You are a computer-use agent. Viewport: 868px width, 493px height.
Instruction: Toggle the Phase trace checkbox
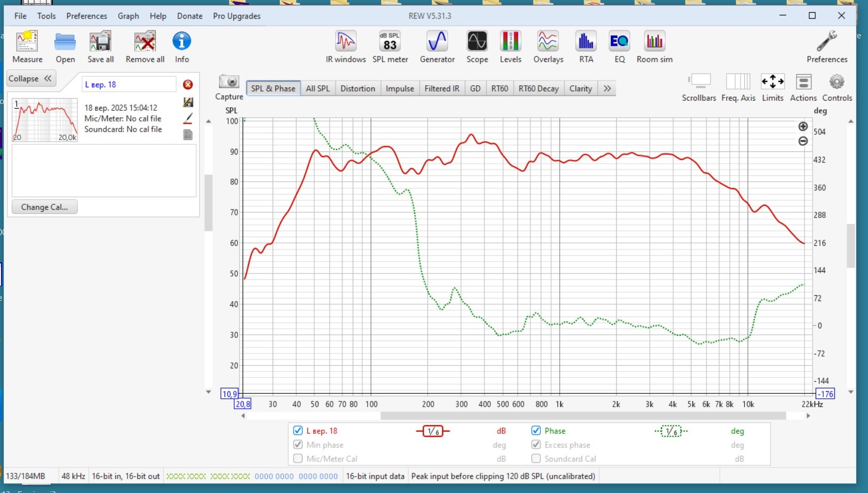tap(536, 431)
